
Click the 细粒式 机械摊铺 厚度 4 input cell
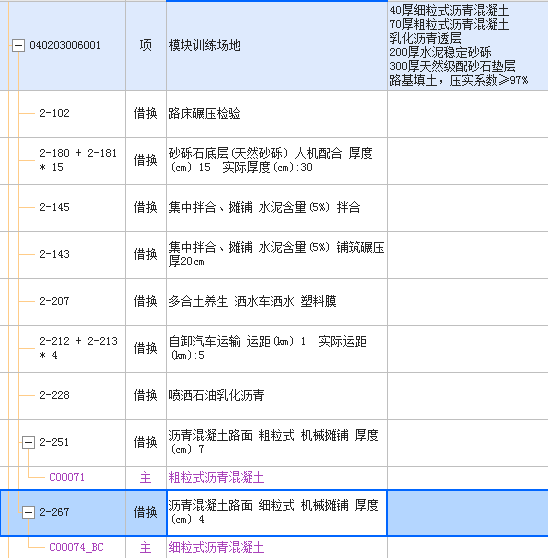pos(277,513)
